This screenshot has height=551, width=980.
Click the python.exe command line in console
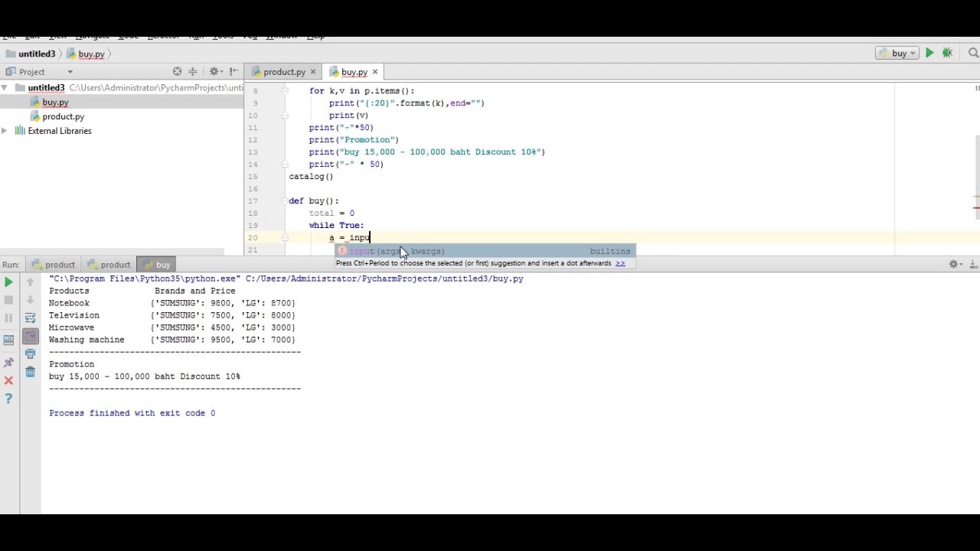click(x=286, y=279)
